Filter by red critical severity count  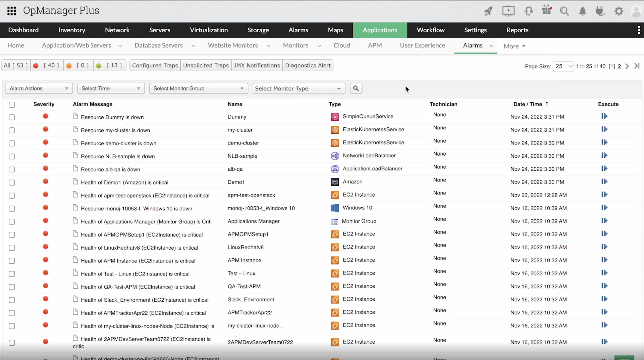pos(47,65)
